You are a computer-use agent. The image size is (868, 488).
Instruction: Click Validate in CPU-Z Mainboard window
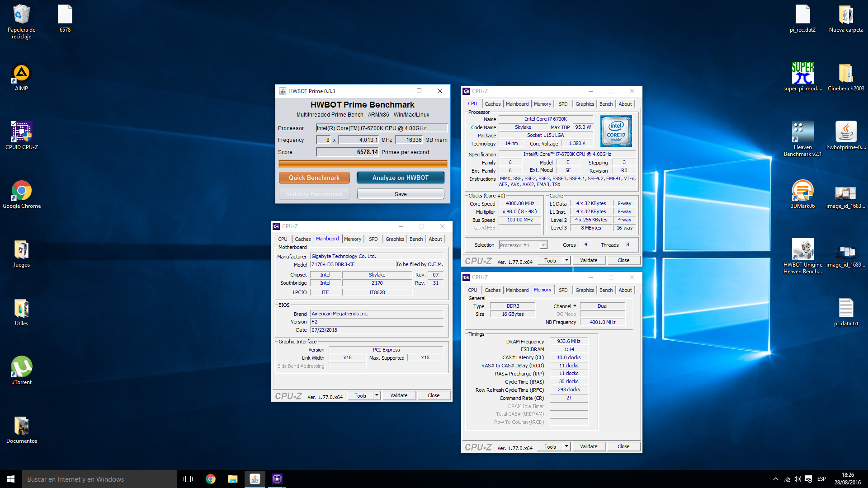[x=399, y=395]
